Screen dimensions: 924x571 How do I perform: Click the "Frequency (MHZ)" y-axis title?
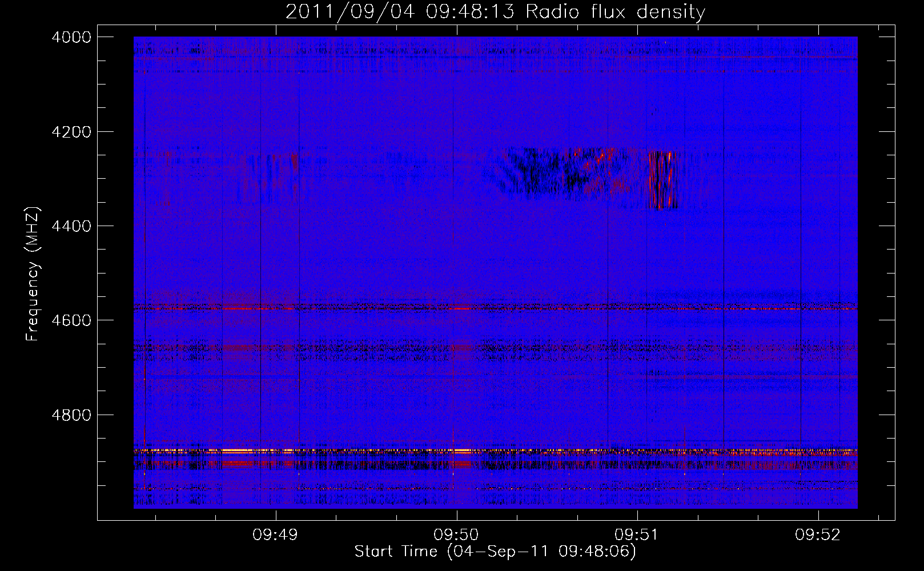(33, 274)
